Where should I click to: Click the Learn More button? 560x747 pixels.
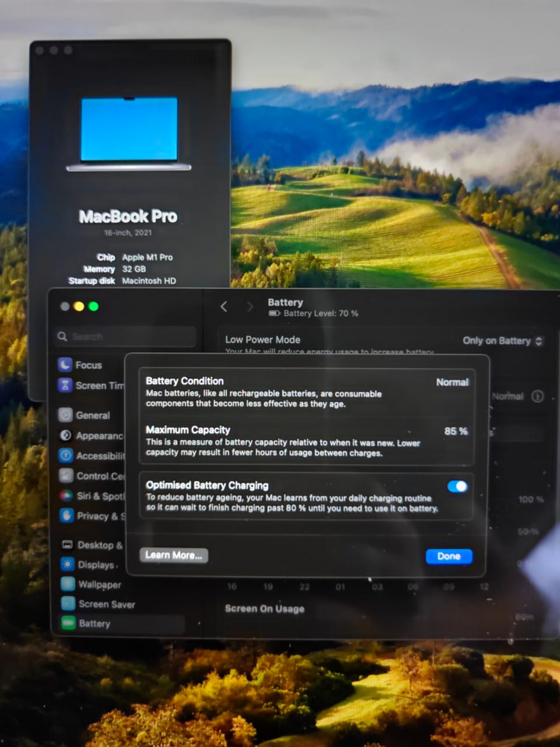pyautogui.click(x=174, y=555)
